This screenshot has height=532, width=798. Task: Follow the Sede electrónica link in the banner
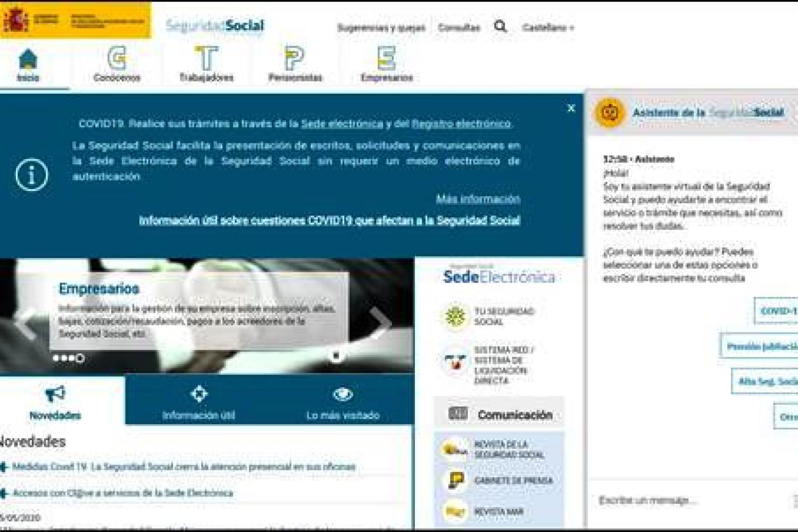click(x=342, y=123)
